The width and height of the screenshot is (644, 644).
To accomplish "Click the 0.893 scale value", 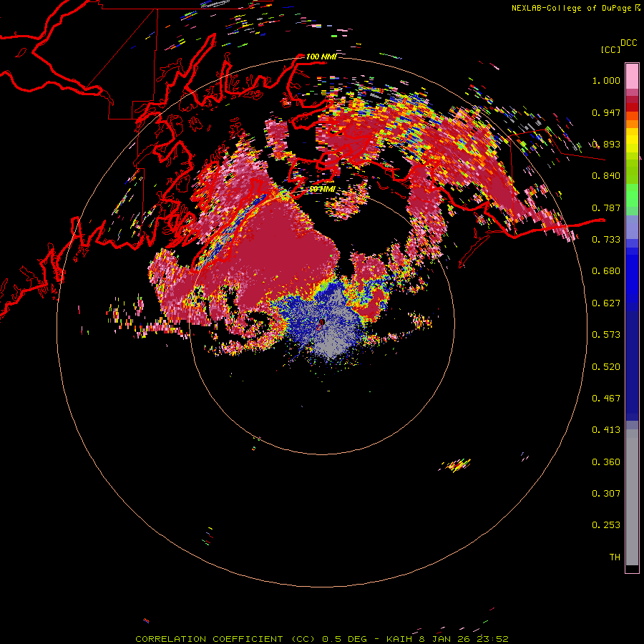I will tap(606, 144).
